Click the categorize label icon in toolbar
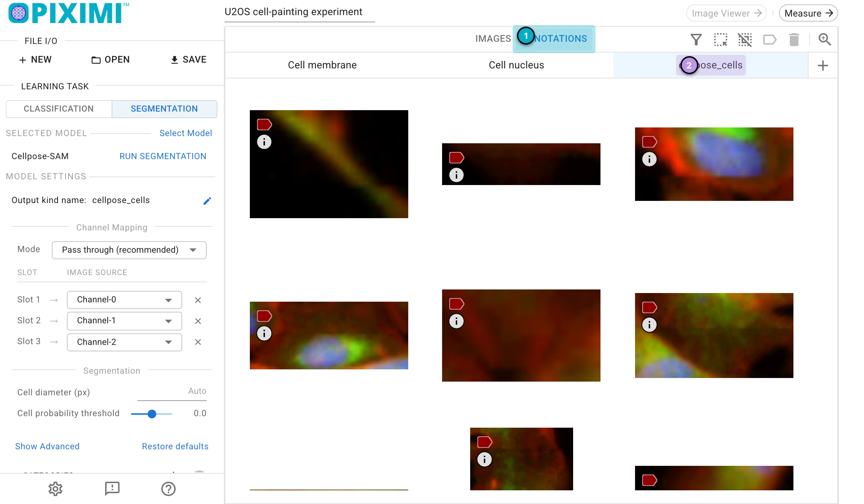This screenshot has width=864, height=504. coord(770,39)
